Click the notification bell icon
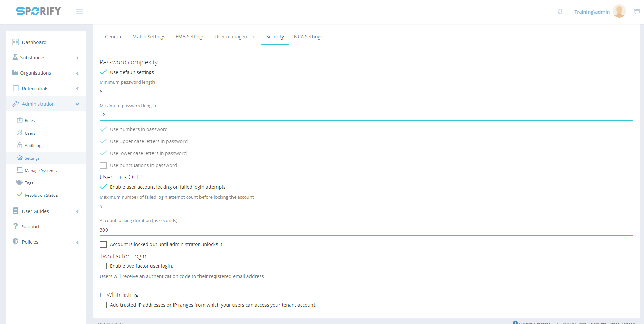The height and width of the screenshot is (324, 644). coord(560,12)
